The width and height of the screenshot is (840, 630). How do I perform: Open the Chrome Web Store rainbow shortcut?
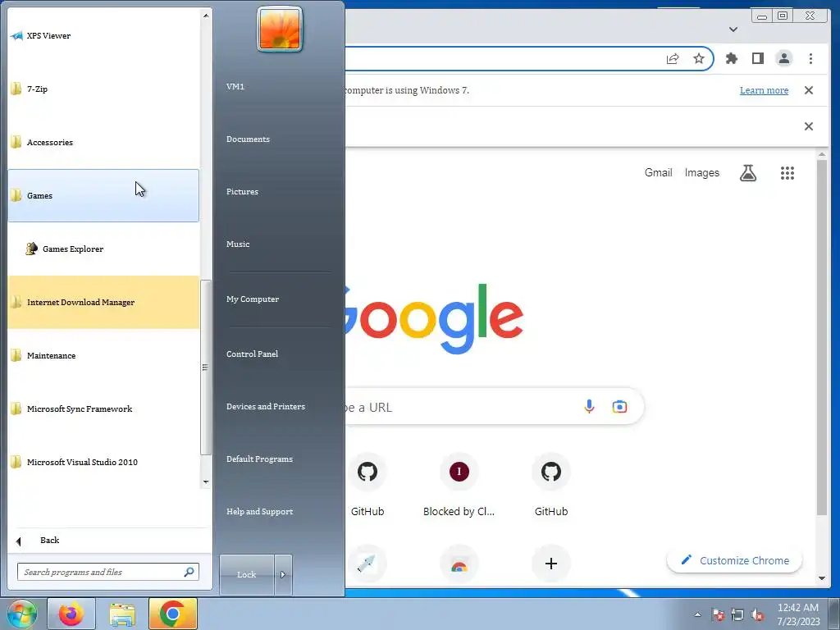point(459,564)
